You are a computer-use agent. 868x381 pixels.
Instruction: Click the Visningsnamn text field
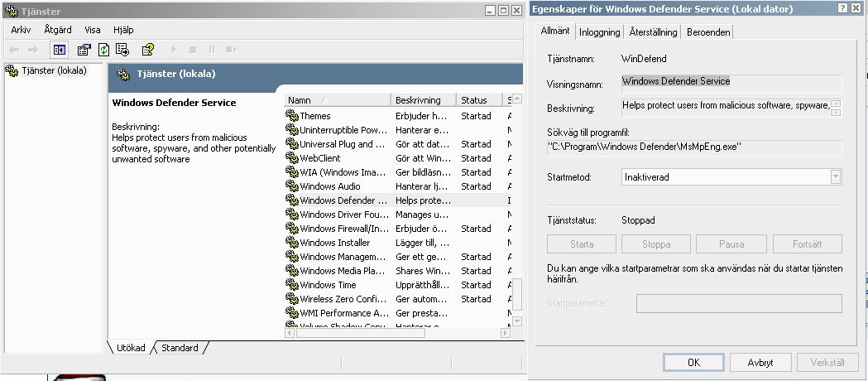(x=731, y=84)
